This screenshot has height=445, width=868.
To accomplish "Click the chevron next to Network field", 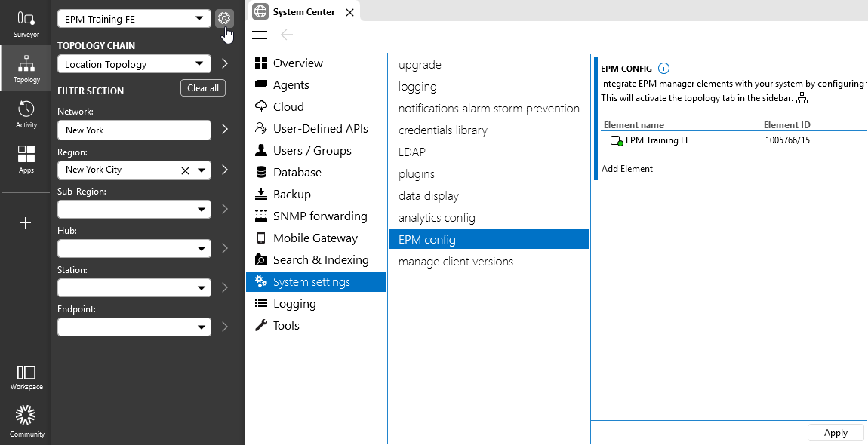I will click(x=225, y=129).
